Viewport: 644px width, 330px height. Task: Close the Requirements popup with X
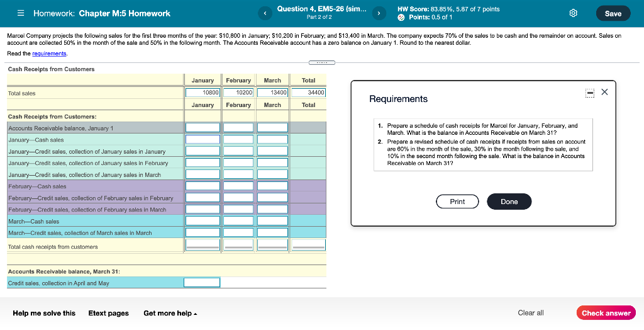(604, 92)
